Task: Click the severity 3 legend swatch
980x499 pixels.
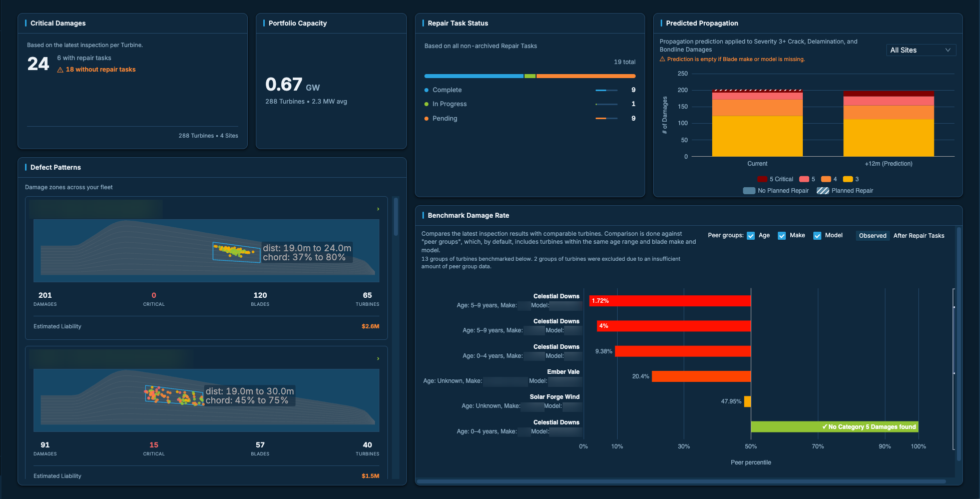Action: (x=848, y=179)
